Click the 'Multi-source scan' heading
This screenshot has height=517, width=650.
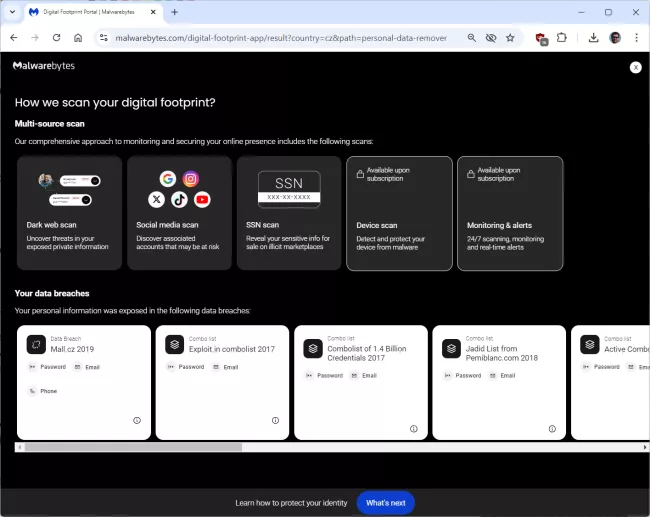[x=49, y=124]
